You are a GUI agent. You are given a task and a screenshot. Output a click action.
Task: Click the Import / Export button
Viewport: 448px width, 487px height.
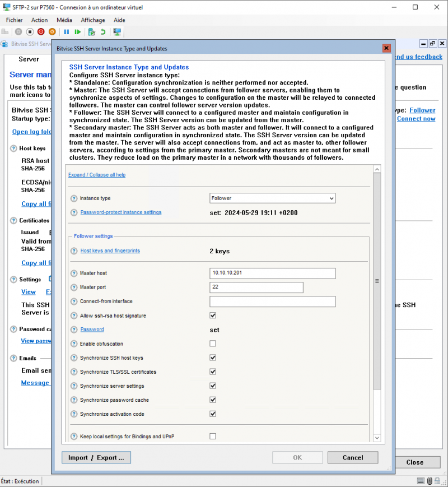pos(96,457)
